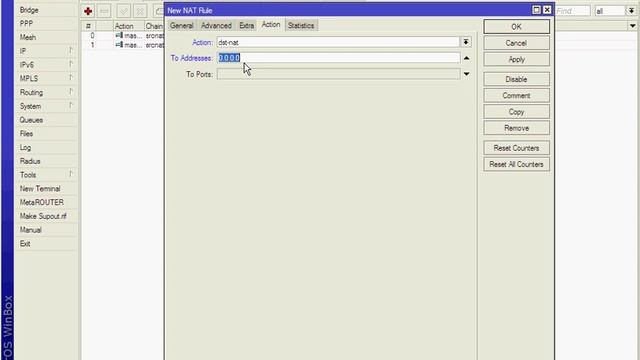
Task: Expand the To Ports field arrow
Action: point(467,74)
